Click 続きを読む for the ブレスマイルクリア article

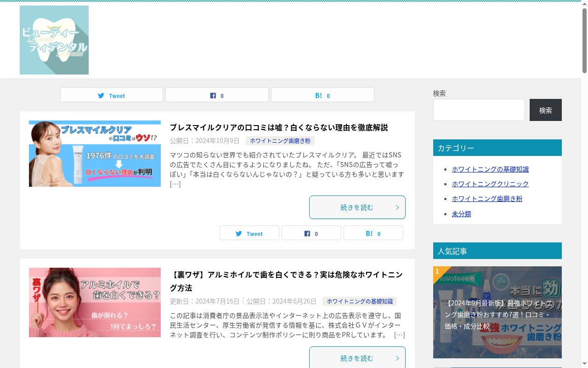pyautogui.click(x=357, y=207)
